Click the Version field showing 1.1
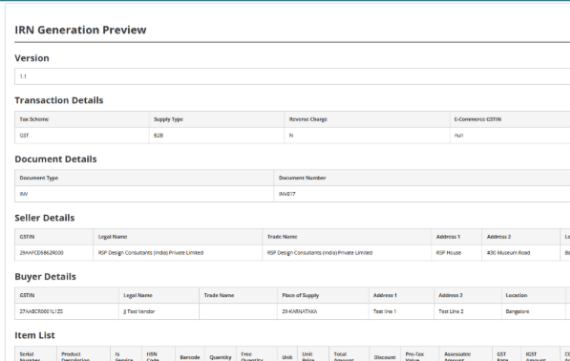570x361 pixels. (x=292, y=76)
